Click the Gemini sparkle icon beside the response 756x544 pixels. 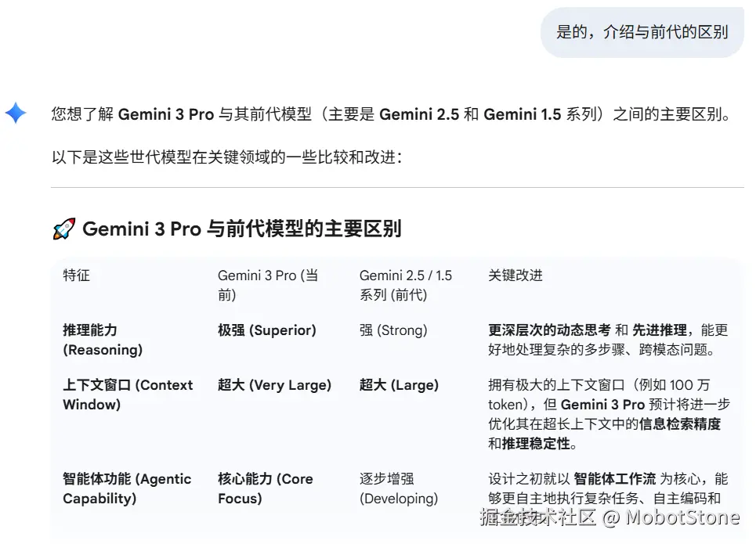coord(16,113)
